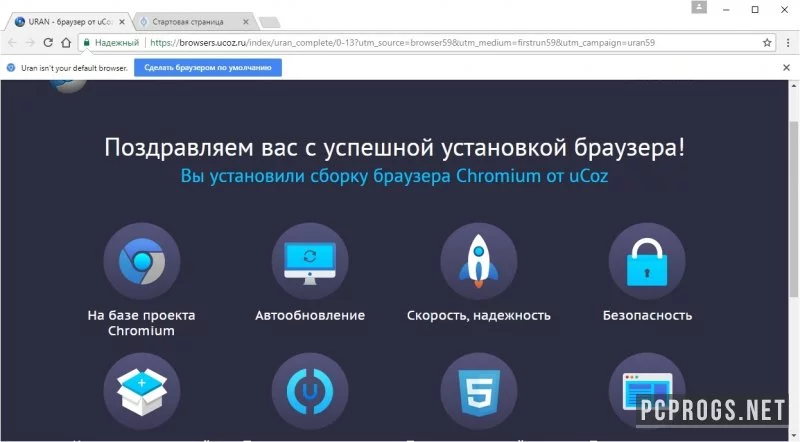
Task: Go to the home page icon
Action: (x=66, y=43)
